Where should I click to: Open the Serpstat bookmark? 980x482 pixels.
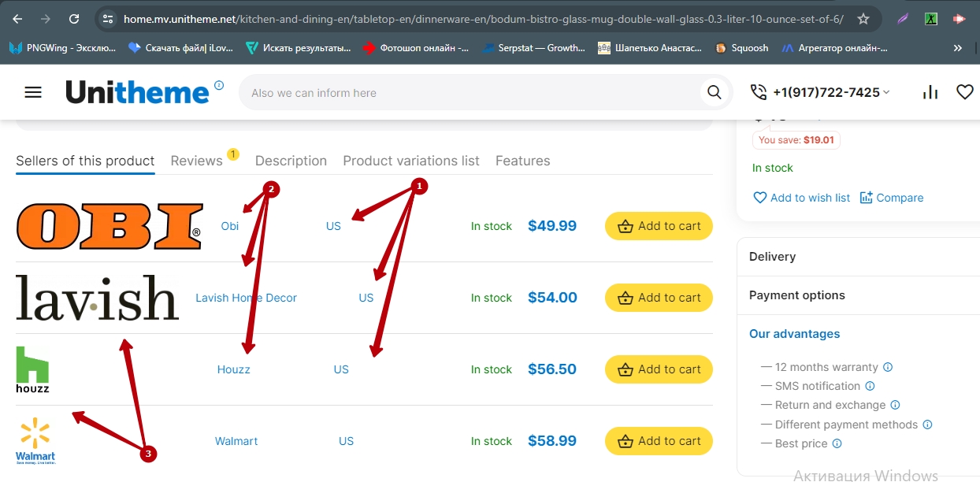click(x=533, y=48)
